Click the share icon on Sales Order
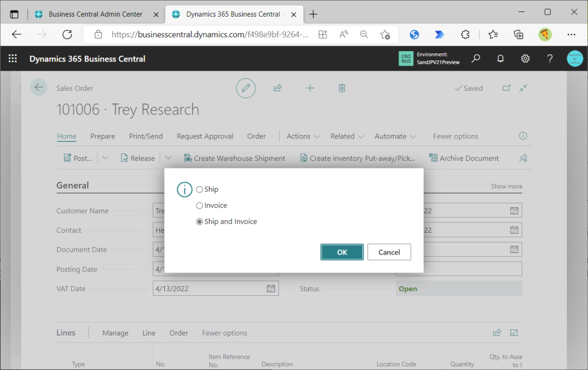588x370 pixels. 277,88
